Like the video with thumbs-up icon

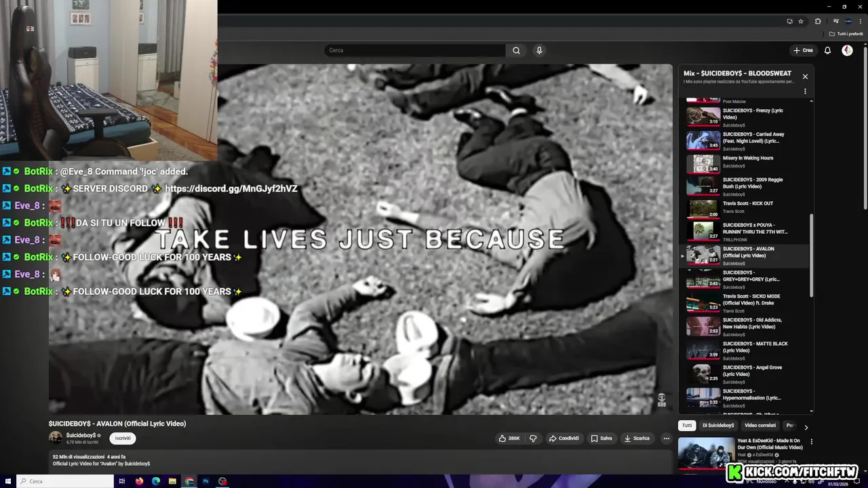pos(509,439)
